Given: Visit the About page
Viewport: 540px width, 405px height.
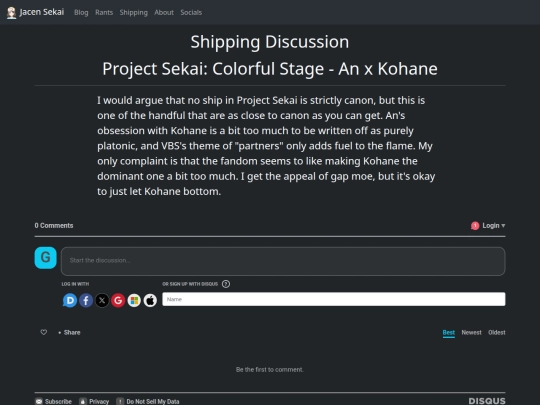Looking at the screenshot, I should click(164, 12).
